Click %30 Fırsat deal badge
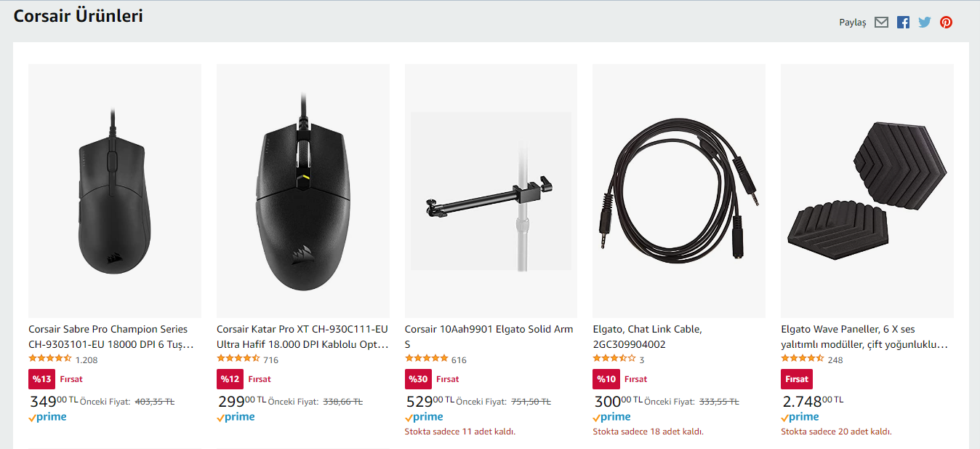This screenshot has height=449, width=980. tap(418, 379)
